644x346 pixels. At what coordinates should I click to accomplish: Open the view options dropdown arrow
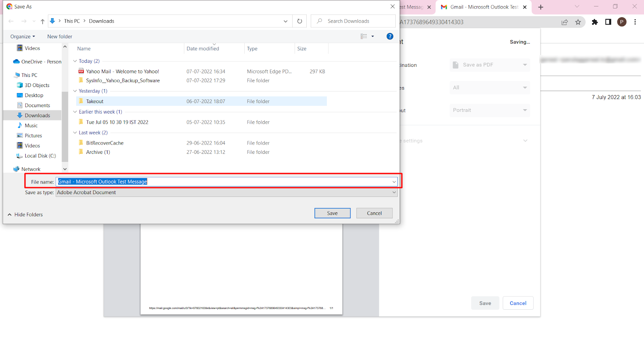[373, 36]
